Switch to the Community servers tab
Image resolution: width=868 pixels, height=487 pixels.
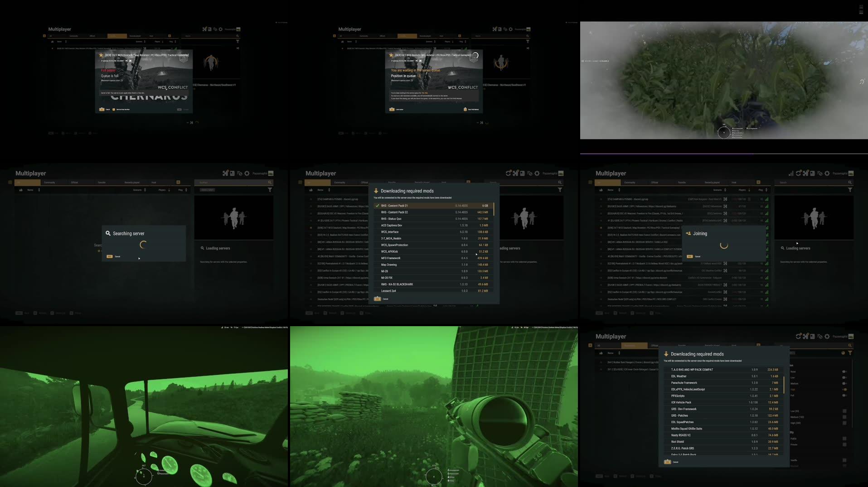coord(630,182)
